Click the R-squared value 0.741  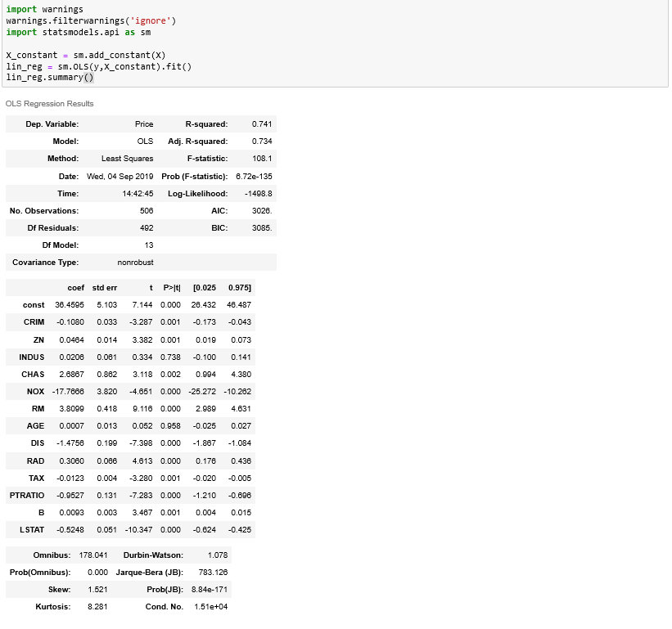(x=262, y=124)
